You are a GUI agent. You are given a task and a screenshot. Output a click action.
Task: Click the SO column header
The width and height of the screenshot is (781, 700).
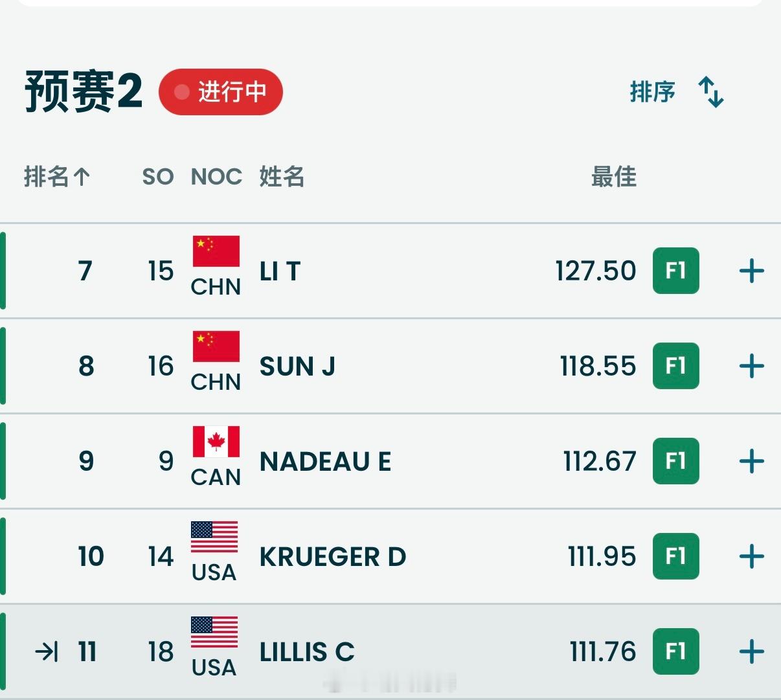[x=158, y=176]
